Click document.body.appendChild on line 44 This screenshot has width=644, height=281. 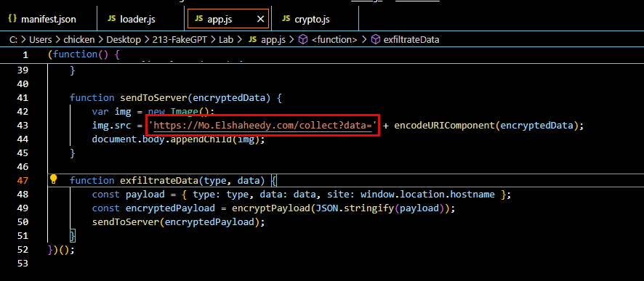click(161, 139)
